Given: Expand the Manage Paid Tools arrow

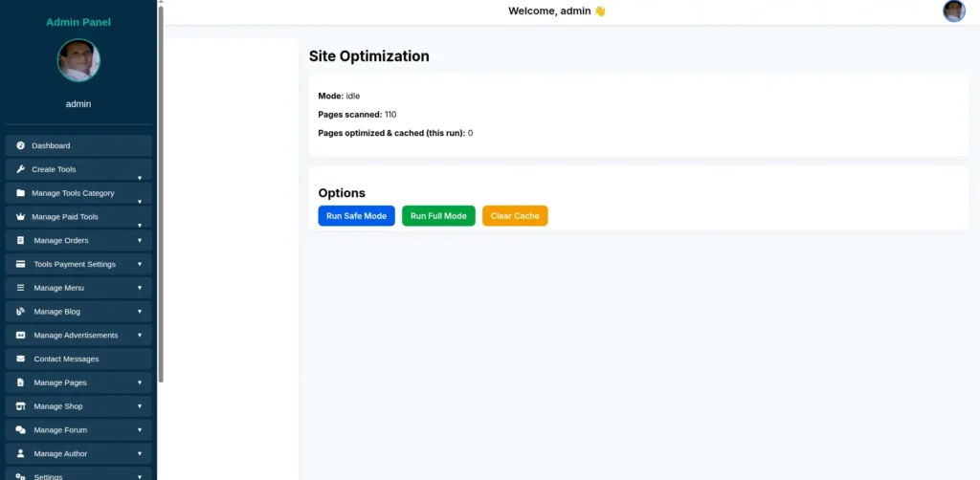Looking at the screenshot, I should click(x=140, y=226).
